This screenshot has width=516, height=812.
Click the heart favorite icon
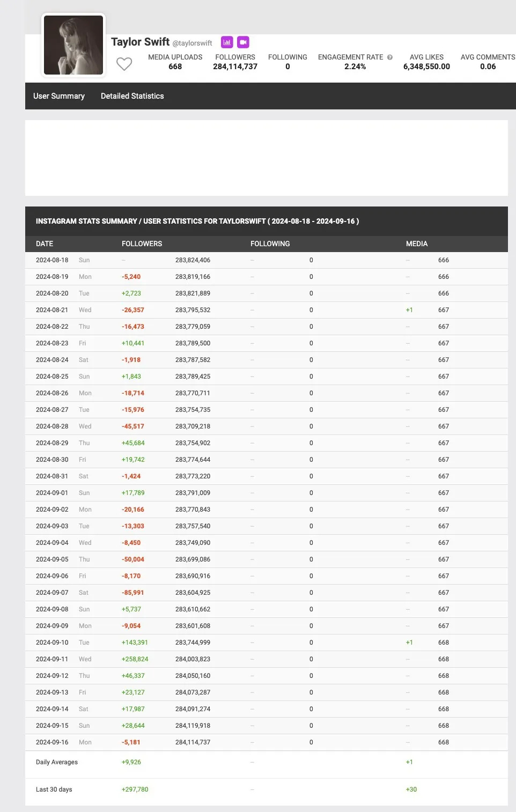124,64
